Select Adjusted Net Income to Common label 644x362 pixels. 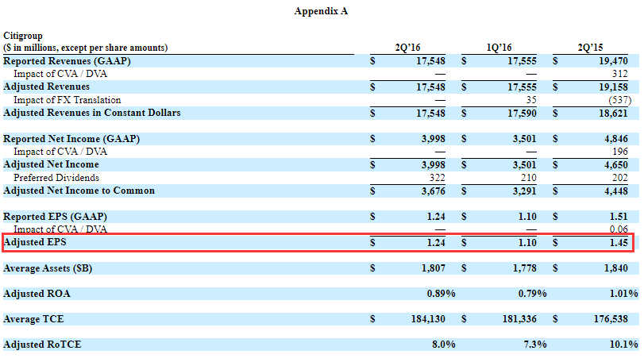79,191
